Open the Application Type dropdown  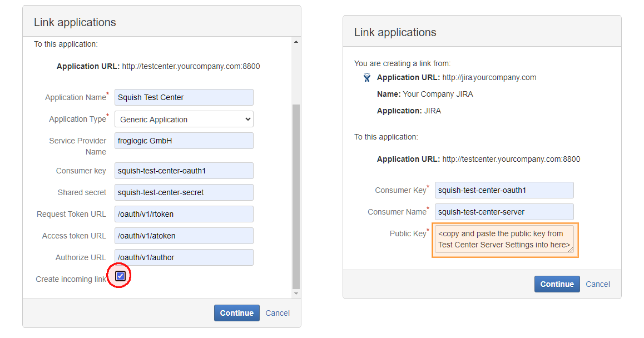[184, 120]
